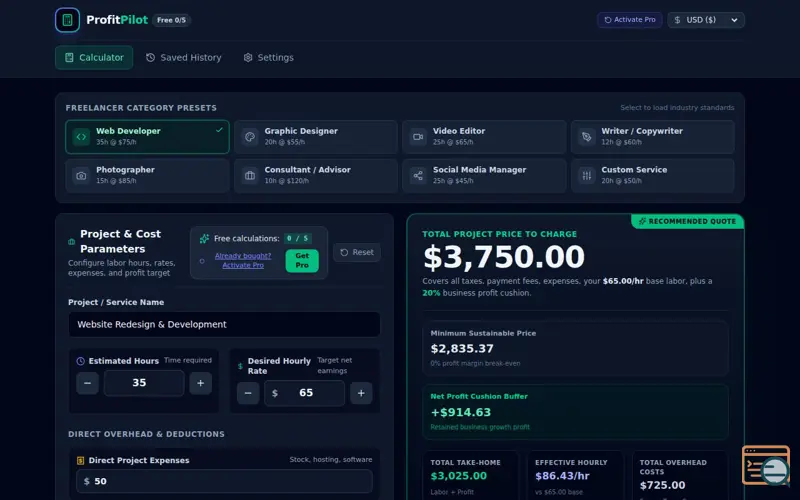This screenshot has width=800, height=500.
Task: Select the Video Editor preset
Action: pos(484,137)
